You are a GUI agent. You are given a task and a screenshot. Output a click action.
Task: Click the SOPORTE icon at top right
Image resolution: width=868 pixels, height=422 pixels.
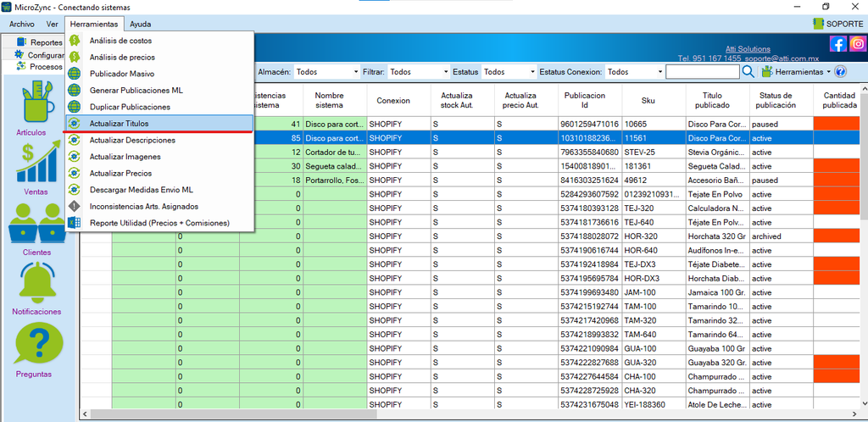point(818,23)
